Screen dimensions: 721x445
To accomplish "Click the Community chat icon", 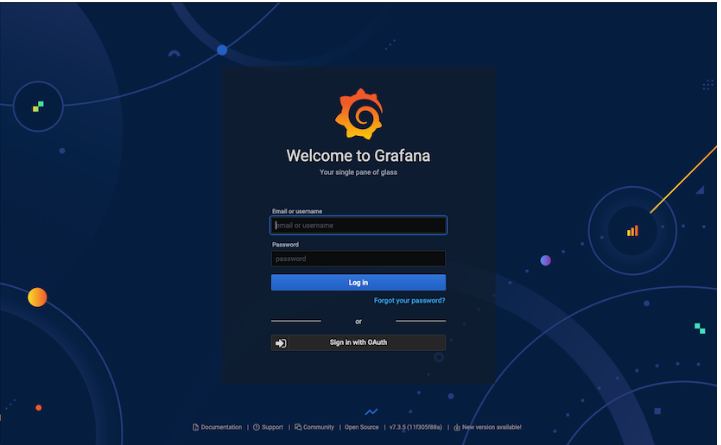I will coord(298,427).
